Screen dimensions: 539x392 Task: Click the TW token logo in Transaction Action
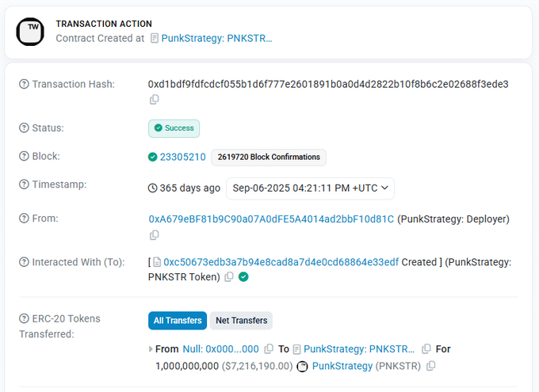[x=30, y=32]
